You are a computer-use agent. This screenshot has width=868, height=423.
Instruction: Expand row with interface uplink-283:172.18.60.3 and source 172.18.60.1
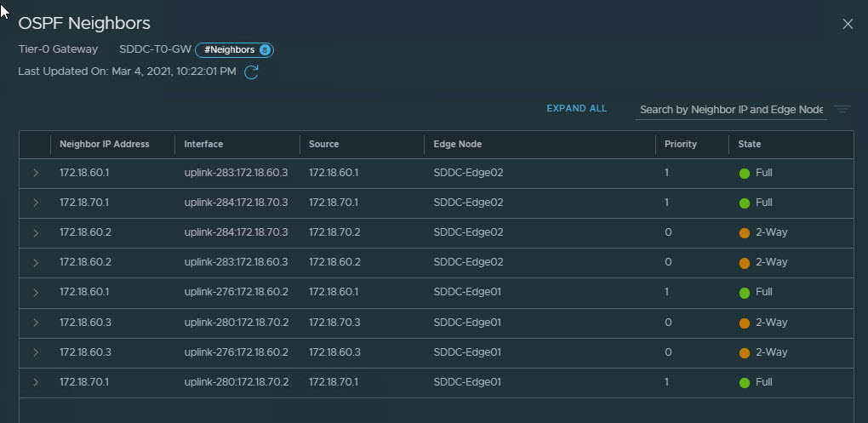36,174
